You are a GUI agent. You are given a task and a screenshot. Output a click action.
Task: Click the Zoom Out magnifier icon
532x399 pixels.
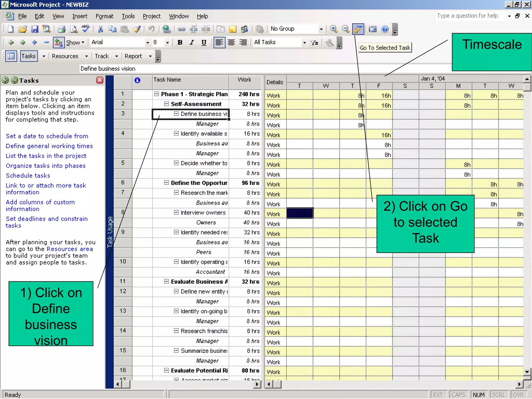coord(345,29)
